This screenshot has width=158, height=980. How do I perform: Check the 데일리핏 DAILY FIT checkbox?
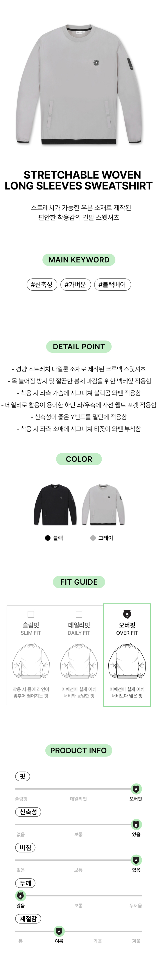point(79,614)
